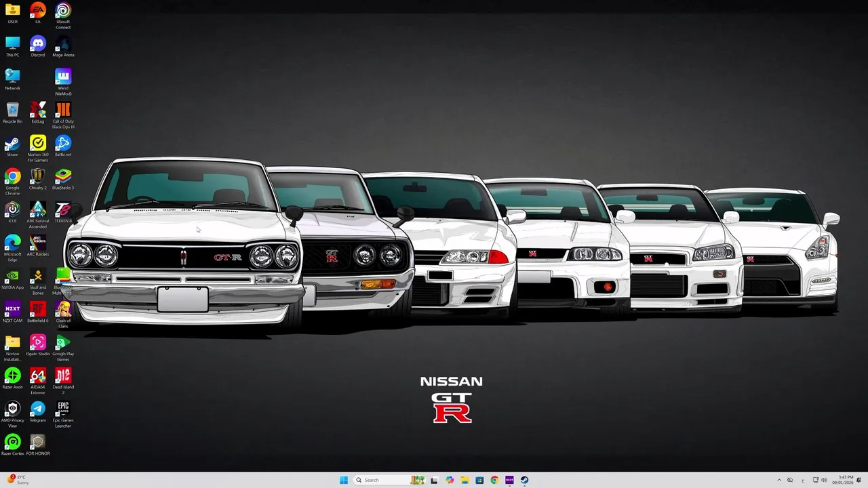Select the NVIDIA App desktop icon
This screenshot has width=868, height=488.
12,279
